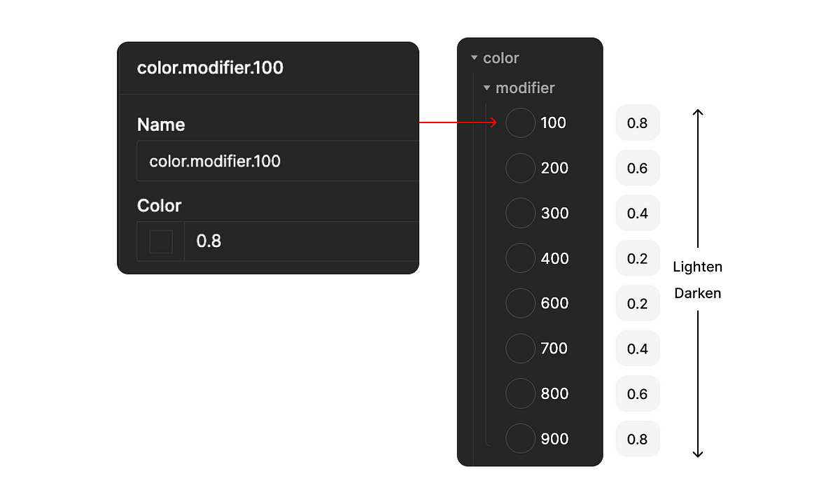840x504 pixels.
Task: Open the square color swatch picker
Action: (161, 241)
